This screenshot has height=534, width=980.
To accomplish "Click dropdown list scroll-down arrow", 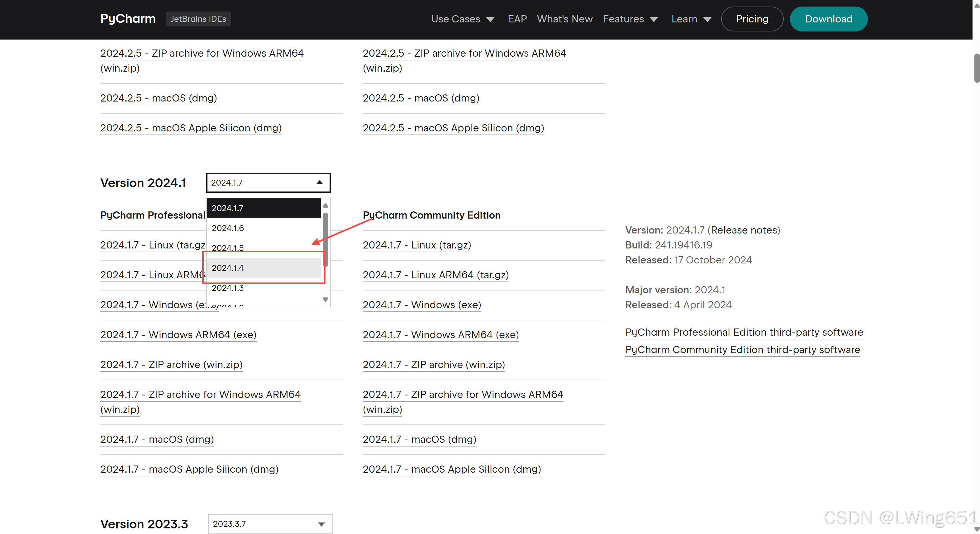I will [325, 299].
